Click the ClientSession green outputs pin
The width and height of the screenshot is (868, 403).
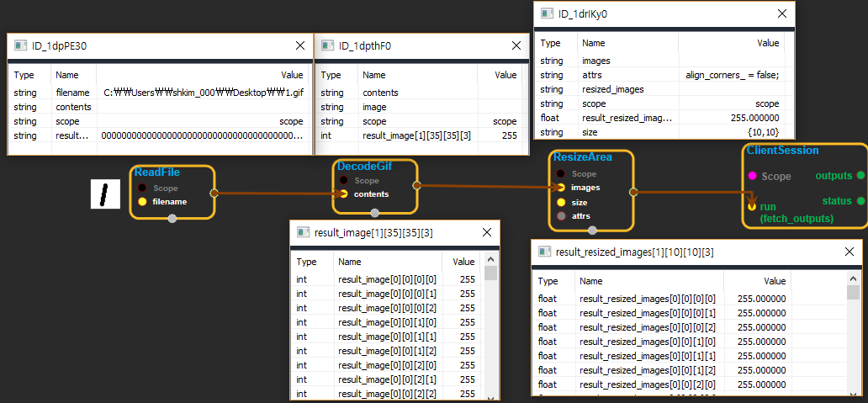[860, 175]
